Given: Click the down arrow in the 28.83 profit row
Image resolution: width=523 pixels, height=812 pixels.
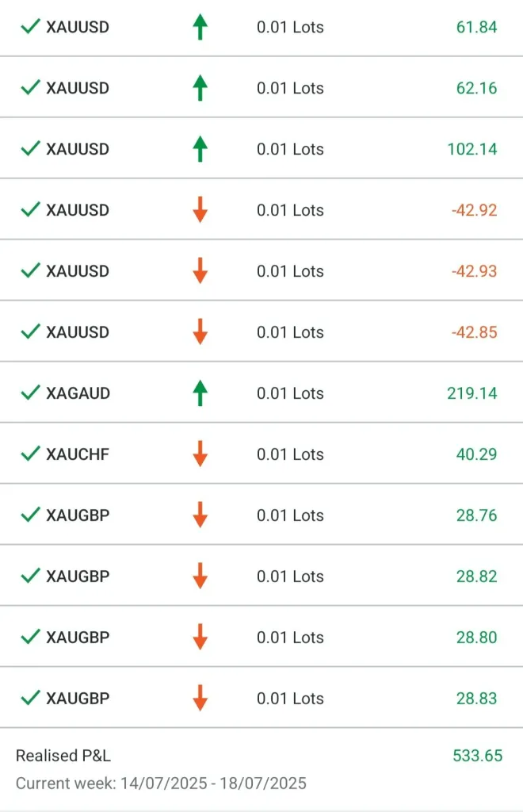Looking at the screenshot, I should (200, 699).
